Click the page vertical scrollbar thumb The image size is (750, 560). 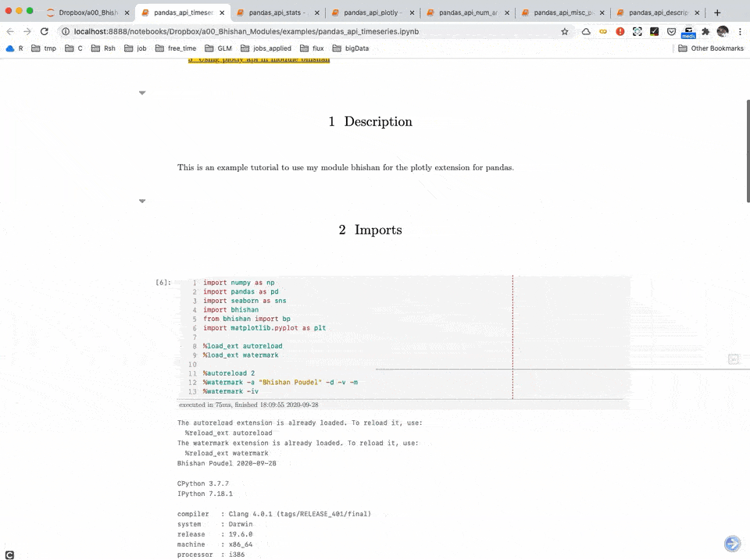[748, 151]
